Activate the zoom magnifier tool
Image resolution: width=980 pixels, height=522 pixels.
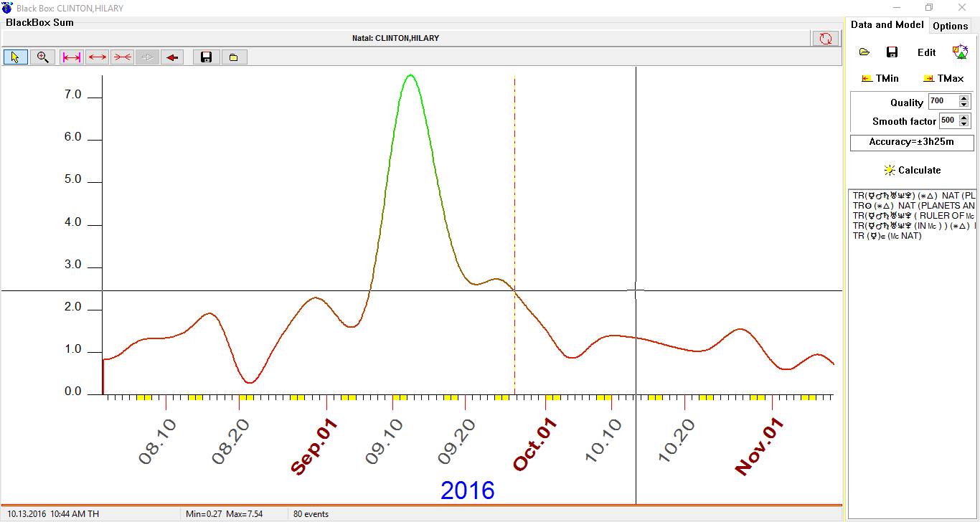point(42,57)
